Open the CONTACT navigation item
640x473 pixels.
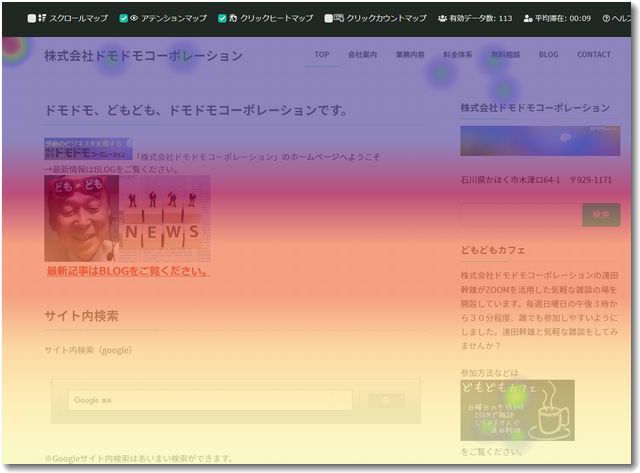click(x=594, y=54)
